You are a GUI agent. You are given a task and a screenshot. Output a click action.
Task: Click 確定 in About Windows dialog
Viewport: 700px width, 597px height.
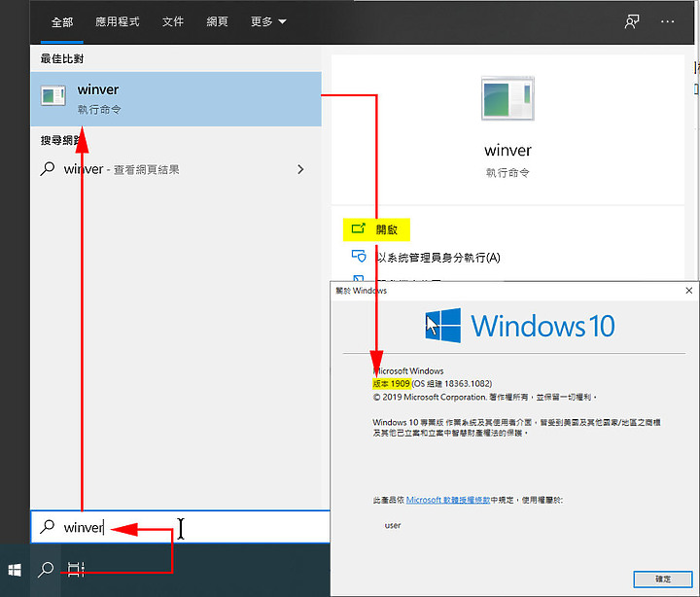pyautogui.click(x=663, y=579)
